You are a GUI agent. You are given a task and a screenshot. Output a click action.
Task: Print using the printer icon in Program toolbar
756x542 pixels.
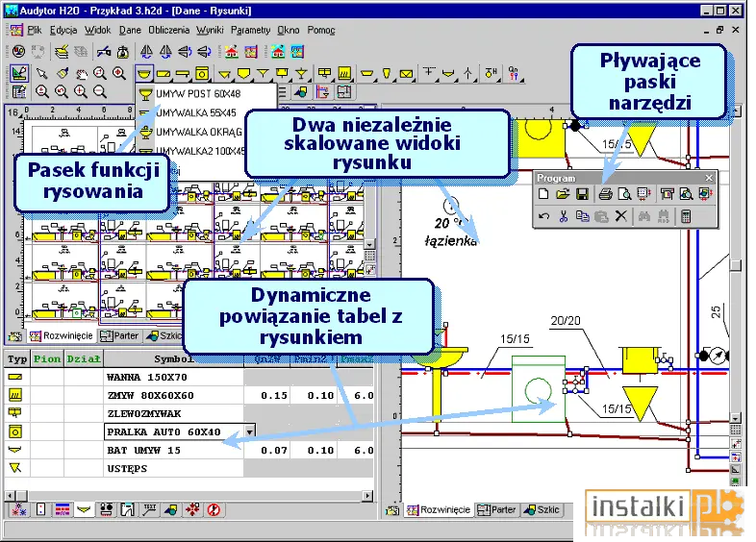point(606,194)
